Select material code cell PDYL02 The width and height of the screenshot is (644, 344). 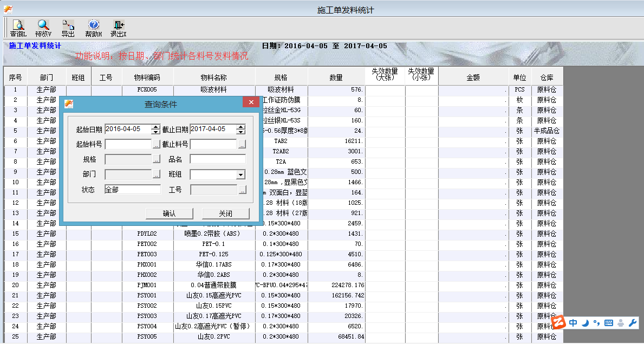(147, 233)
